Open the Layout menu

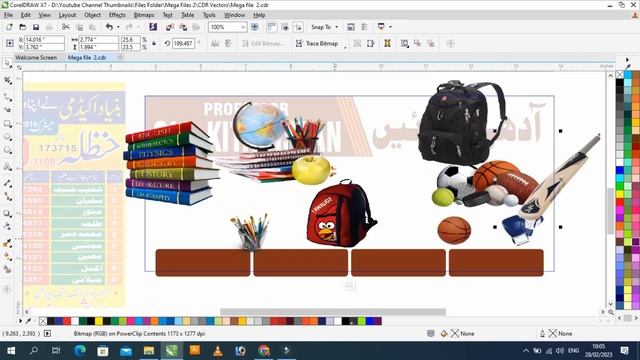pyautogui.click(x=67, y=15)
